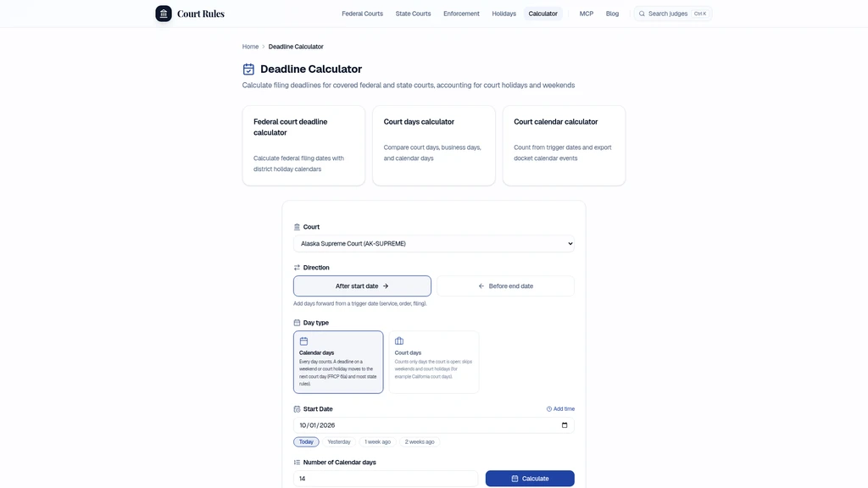
Task: Select the Before end date direction
Action: (x=505, y=286)
